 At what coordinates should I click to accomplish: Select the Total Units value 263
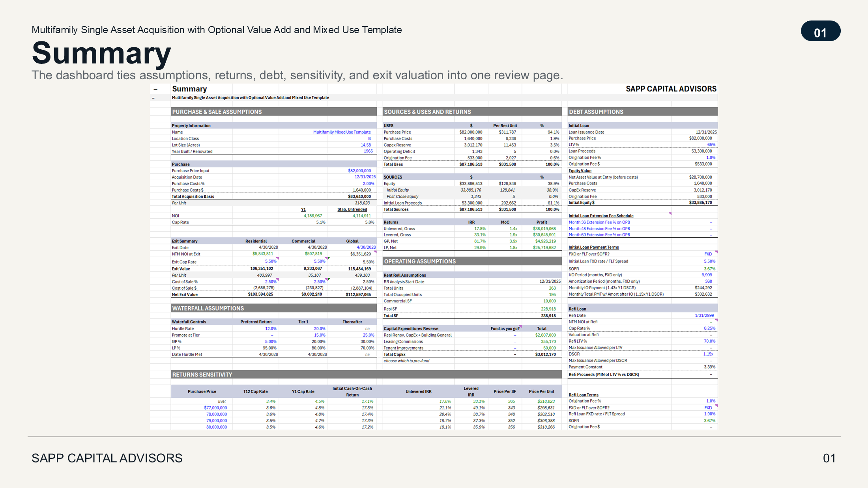click(x=552, y=288)
